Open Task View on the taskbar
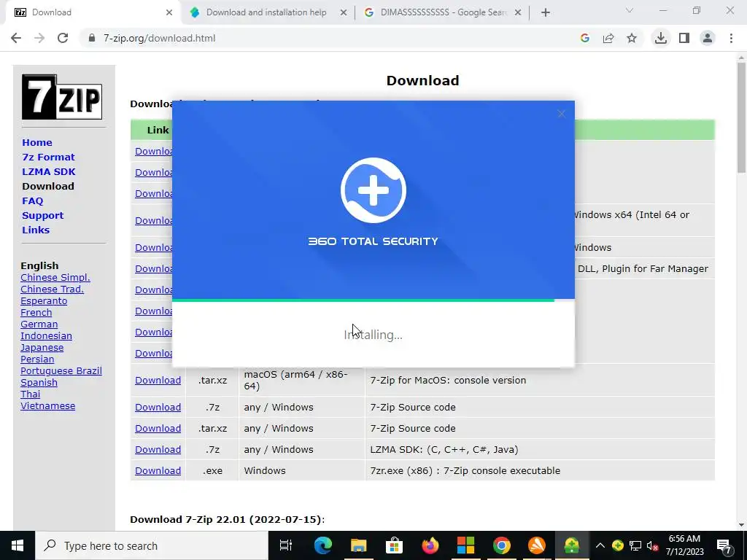The height and width of the screenshot is (560, 747). click(x=286, y=545)
